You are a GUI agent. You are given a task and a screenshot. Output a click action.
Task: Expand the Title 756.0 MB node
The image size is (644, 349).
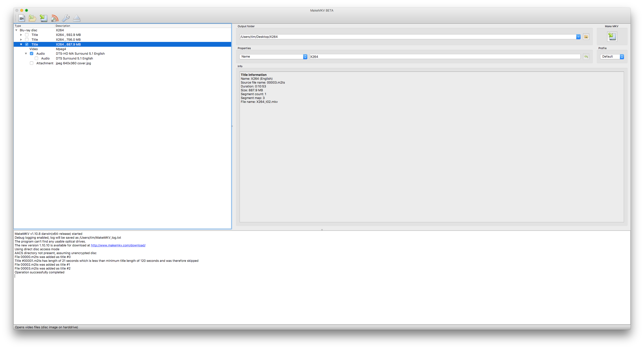coord(21,40)
